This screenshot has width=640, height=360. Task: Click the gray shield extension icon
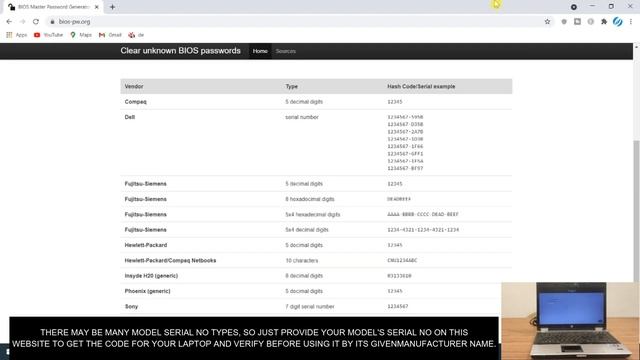click(564, 22)
